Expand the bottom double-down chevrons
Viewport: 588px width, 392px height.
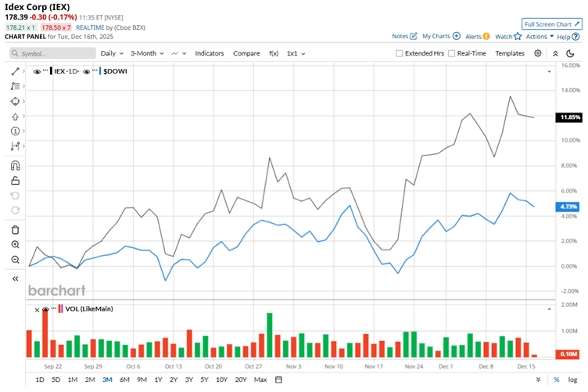(538, 379)
